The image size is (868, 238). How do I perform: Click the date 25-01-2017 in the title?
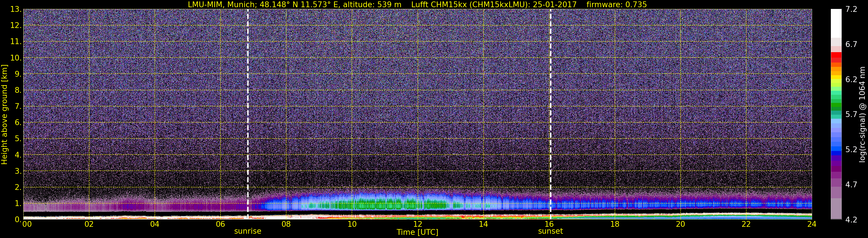tap(555, 4)
